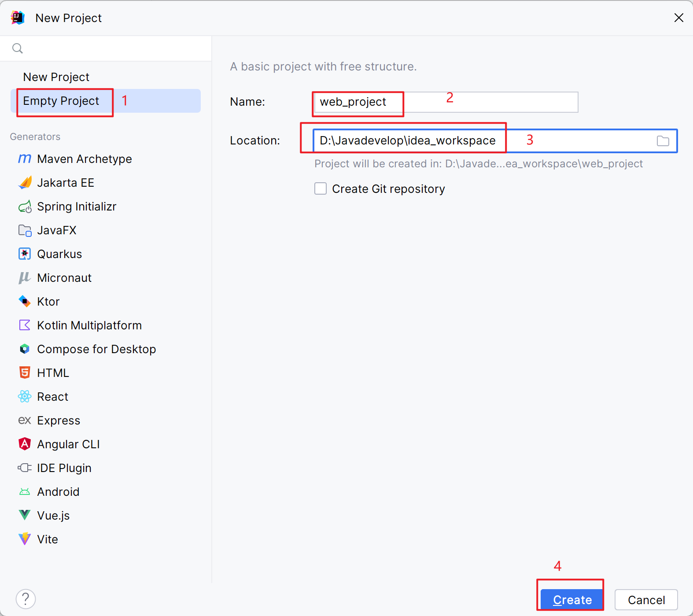693x616 pixels.
Task: Enable Create Git repository checkbox
Action: [321, 188]
